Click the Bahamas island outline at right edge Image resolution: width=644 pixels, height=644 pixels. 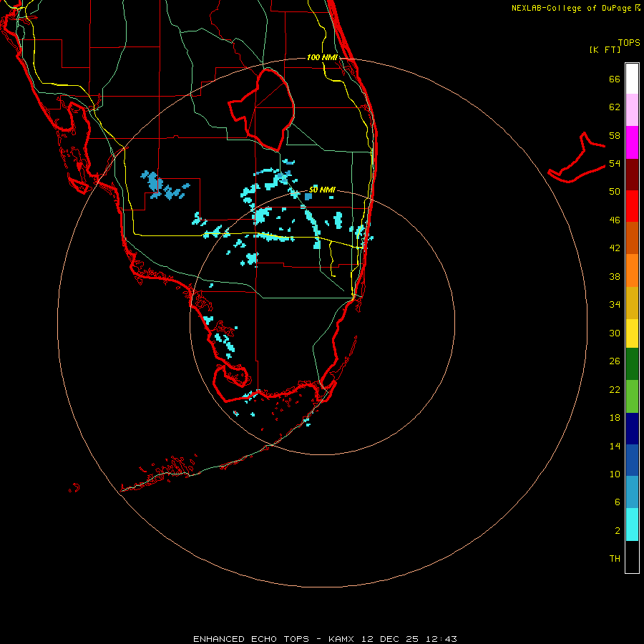[x=578, y=157]
